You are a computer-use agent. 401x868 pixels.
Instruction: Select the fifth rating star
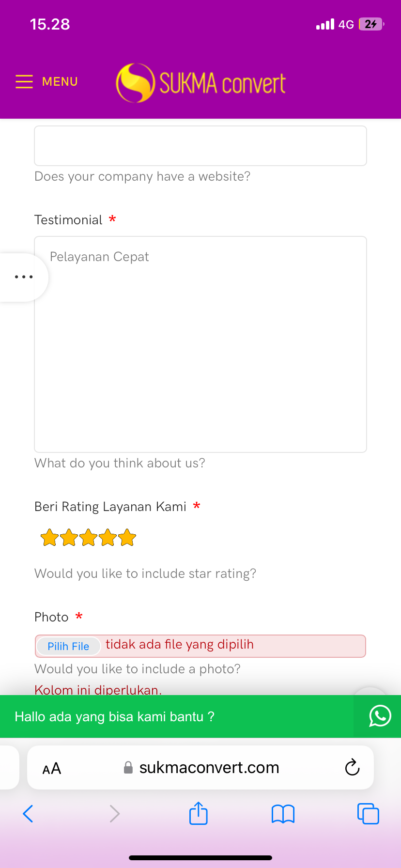(127, 538)
